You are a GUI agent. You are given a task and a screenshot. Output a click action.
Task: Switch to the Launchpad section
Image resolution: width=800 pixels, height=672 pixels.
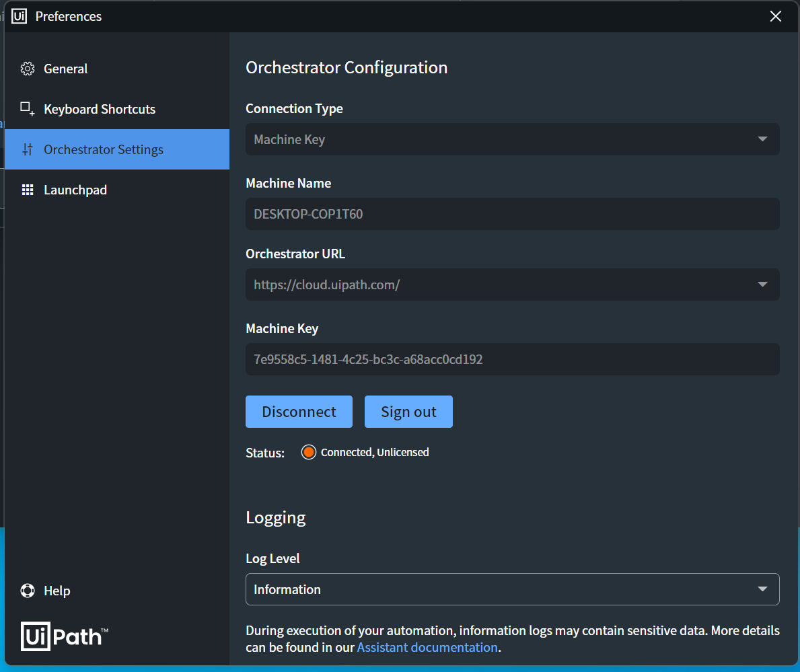(75, 190)
